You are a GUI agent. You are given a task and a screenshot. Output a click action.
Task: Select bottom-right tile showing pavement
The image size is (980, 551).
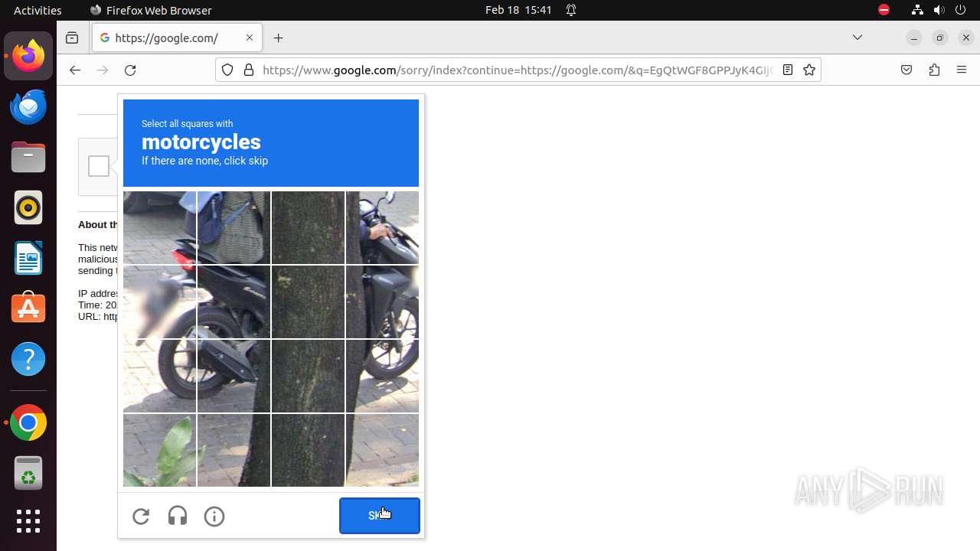coord(382,450)
